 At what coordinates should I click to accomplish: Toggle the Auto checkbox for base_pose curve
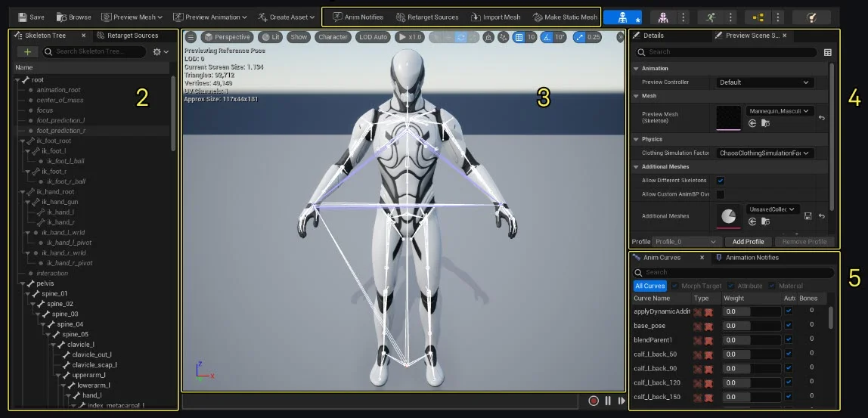tap(789, 326)
